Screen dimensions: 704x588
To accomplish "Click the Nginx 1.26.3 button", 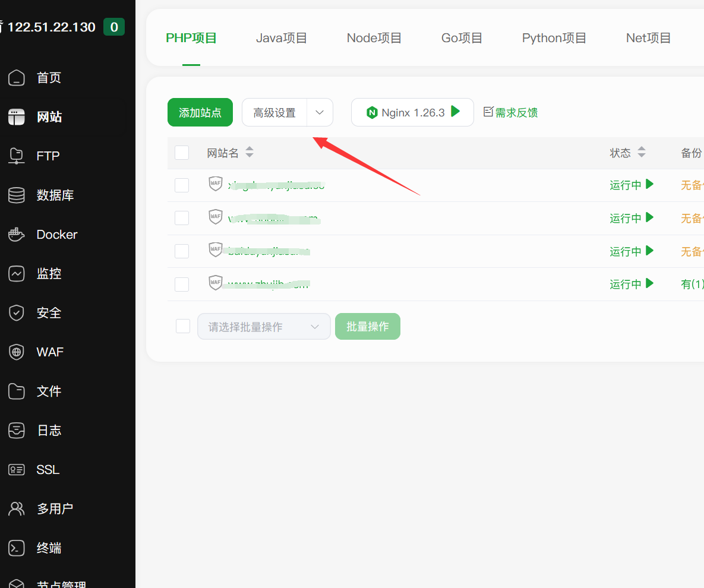I will click(x=412, y=112).
